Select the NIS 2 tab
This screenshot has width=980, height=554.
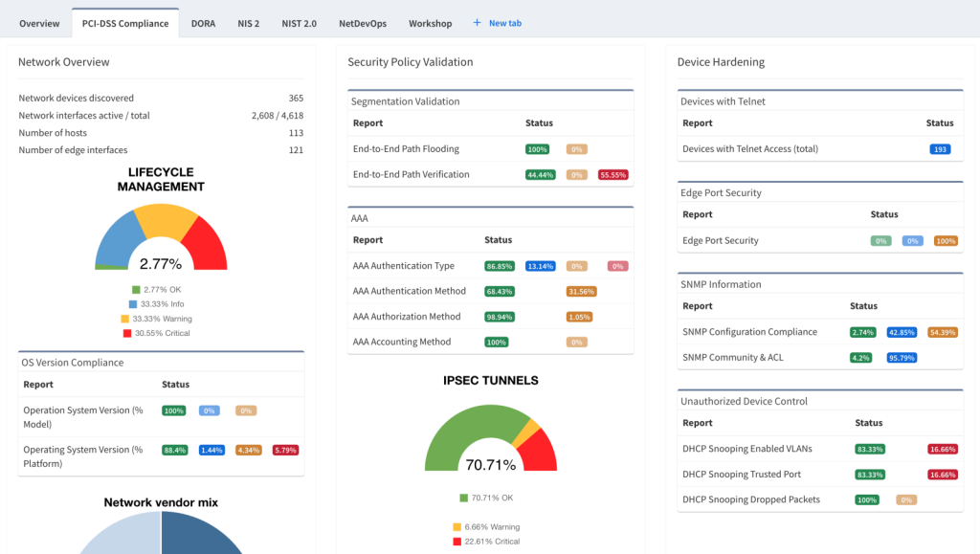pyautogui.click(x=248, y=23)
